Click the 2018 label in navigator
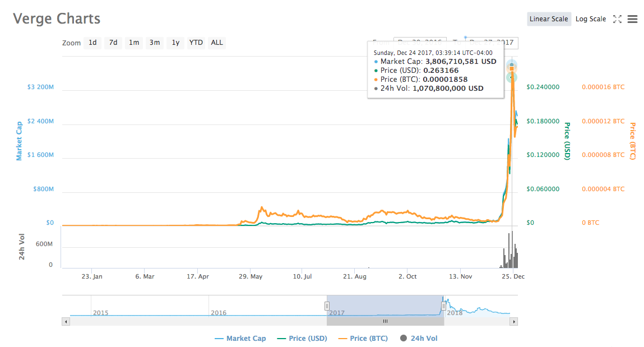Screen dimensions: 644x347 (455, 313)
